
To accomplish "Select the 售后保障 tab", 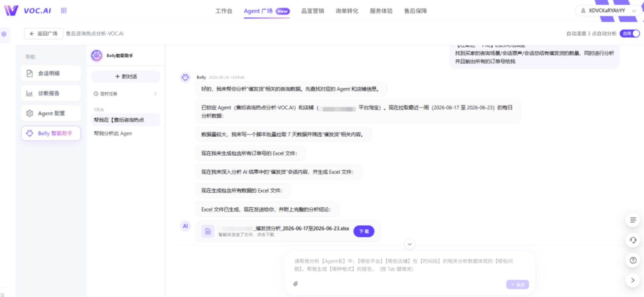I will tap(415, 11).
